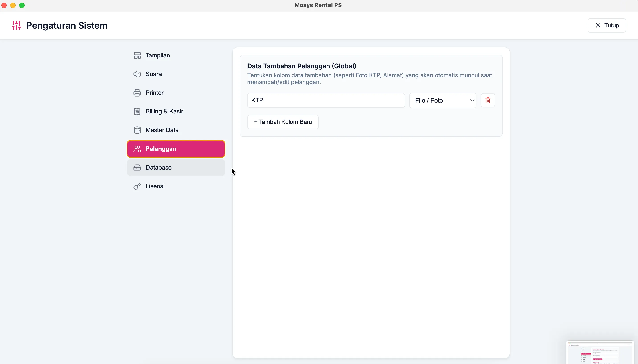Open the Printer settings label
The image size is (638, 364).
click(154, 93)
